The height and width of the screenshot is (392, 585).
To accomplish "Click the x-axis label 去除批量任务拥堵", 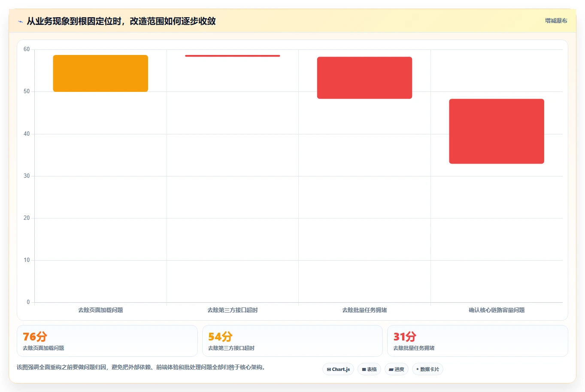I will (x=364, y=310).
